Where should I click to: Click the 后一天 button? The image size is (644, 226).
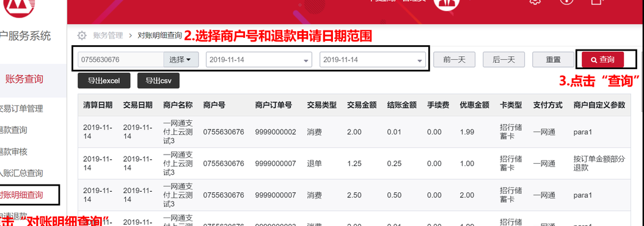(x=503, y=60)
